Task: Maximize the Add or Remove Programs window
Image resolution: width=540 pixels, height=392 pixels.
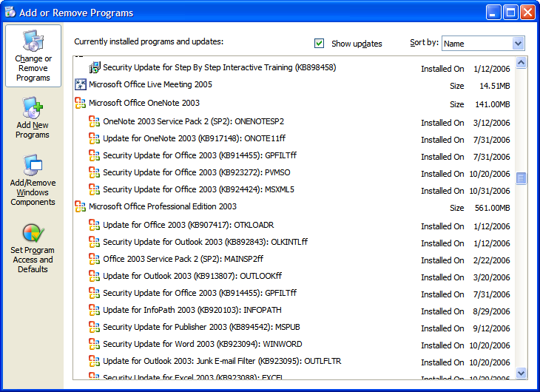Action: 510,13
